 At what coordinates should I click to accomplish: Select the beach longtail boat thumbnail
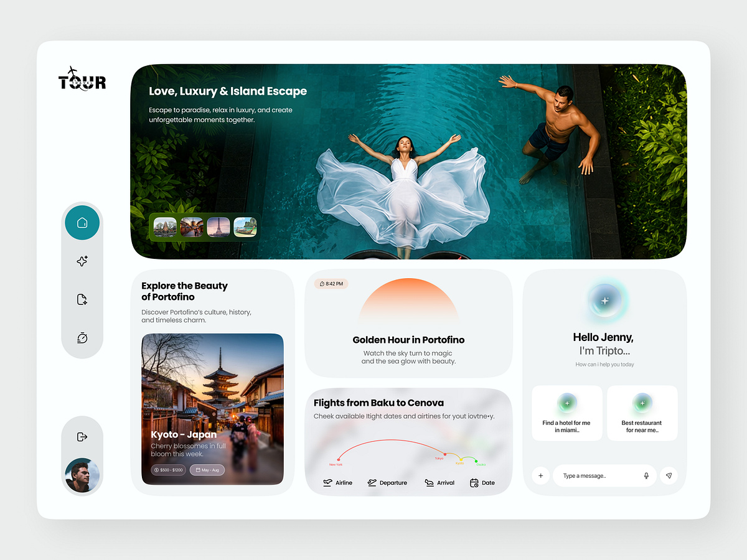click(245, 226)
